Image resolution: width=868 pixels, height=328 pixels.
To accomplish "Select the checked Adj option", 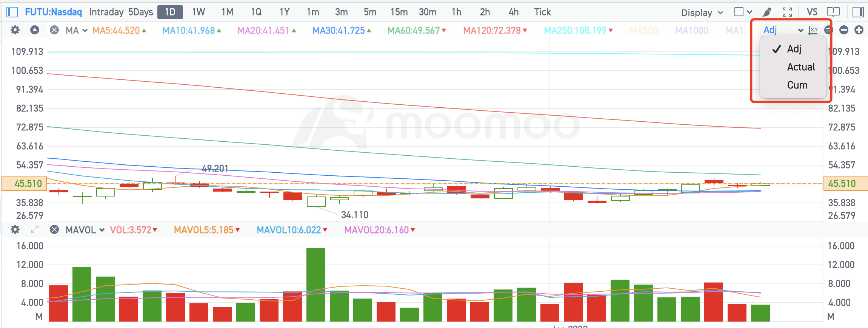I will coord(793,49).
